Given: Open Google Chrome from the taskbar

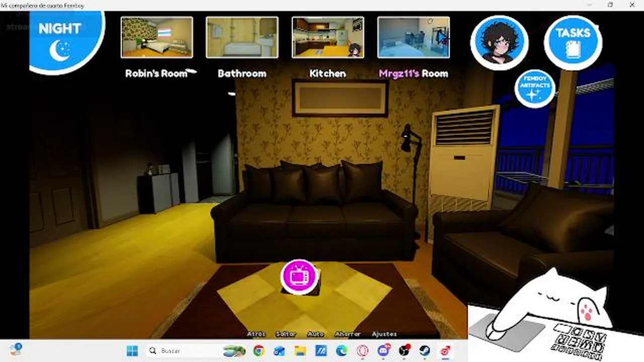Looking at the screenshot, I should pos(259,350).
